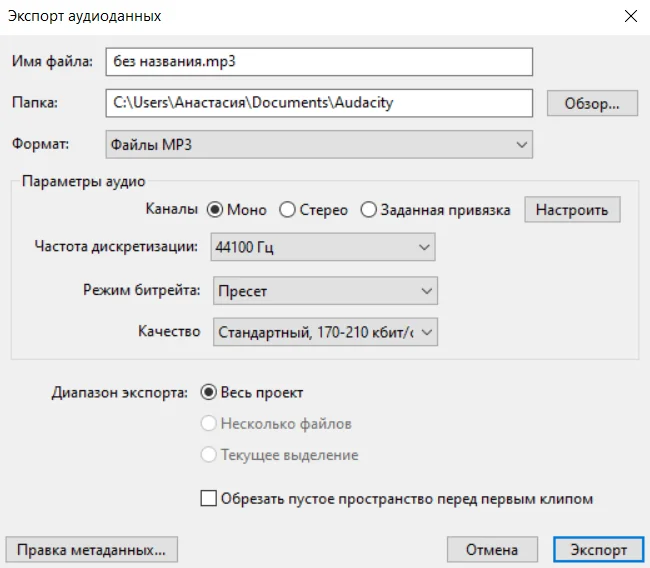Image resolution: width=650 pixels, height=568 pixels.
Task: Click the "Имя файла:" label
Action: tap(53, 61)
